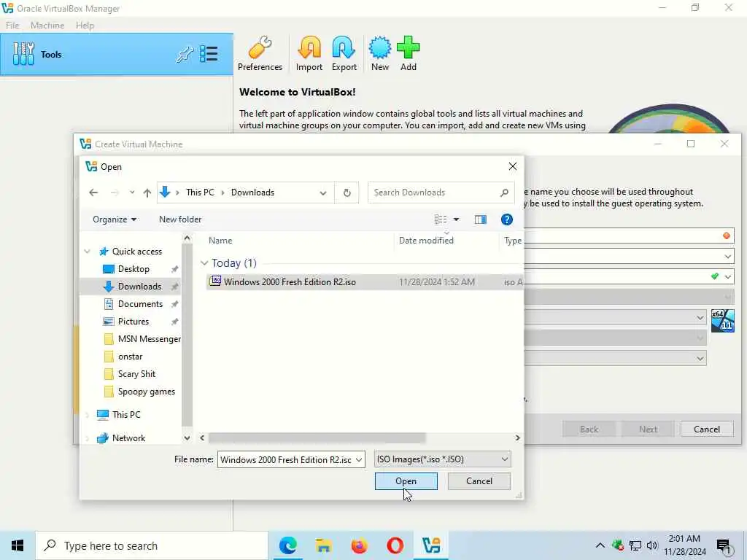Click the File name input field
The height and width of the screenshot is (560, 747).
point(285,459)
